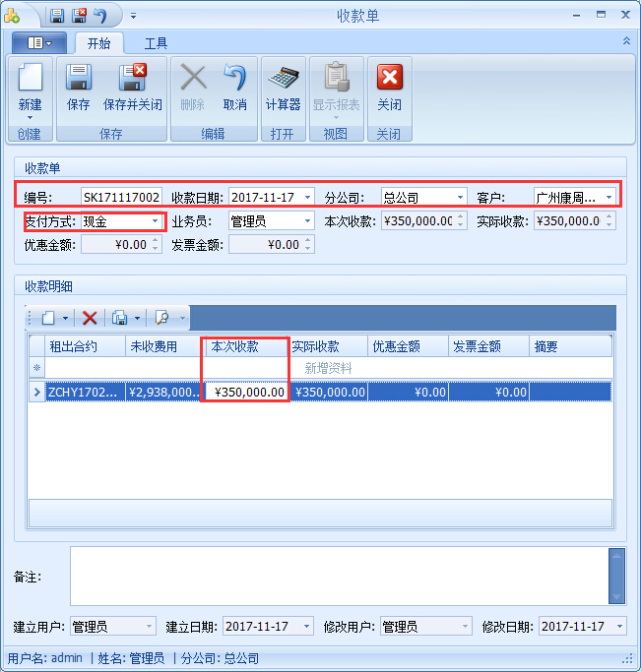Click Save and Close (保存并关闭) icon

133,77
